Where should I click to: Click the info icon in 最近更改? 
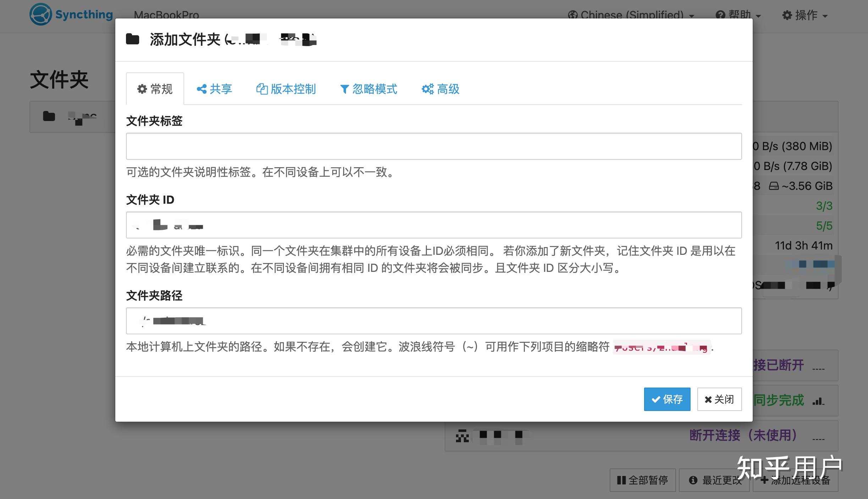[693, 480]
